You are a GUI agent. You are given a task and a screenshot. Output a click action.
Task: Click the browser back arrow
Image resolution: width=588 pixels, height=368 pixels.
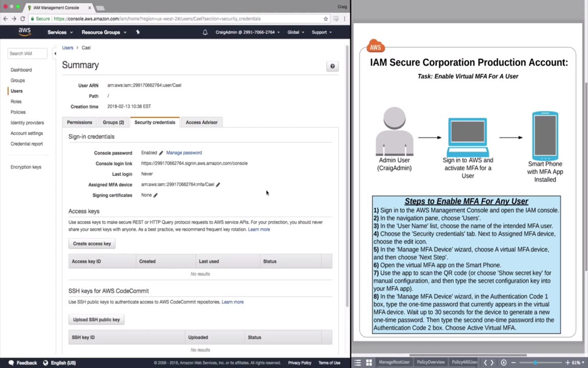click(5, 18)
